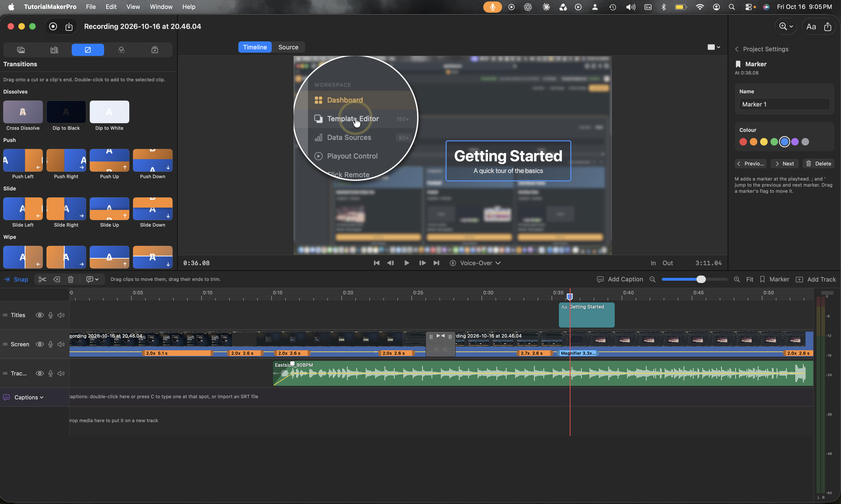Open the Aa text styles button
The height and width of the screenshot is (504, 841).
tap(811, 27)
